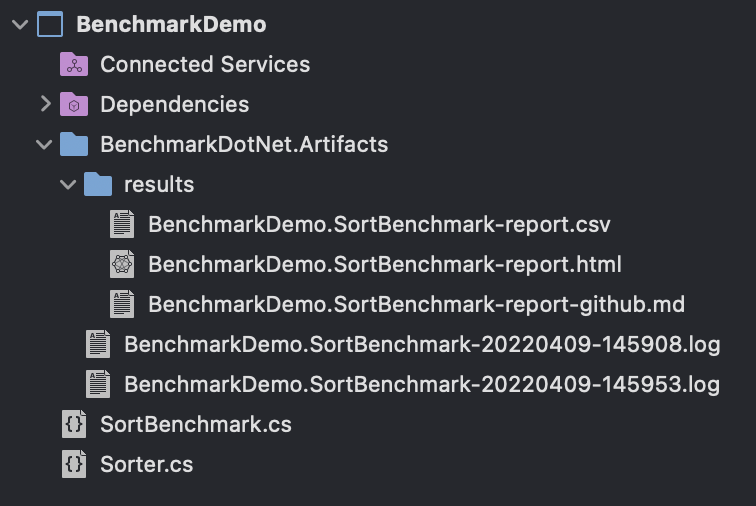Screen dimensions: 756x506
Task: Open BenchmarkDemo.SortBenchmark-report-github.md
Action: tap(417, 305)
